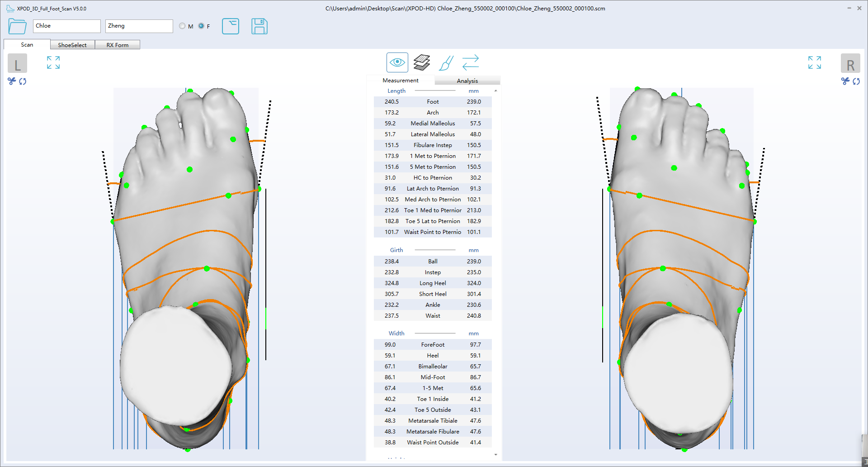The height and width of the screenshot is (467, 868).
Task: Click the scissors crop icon under left L
Action: (x=11, y=81)
